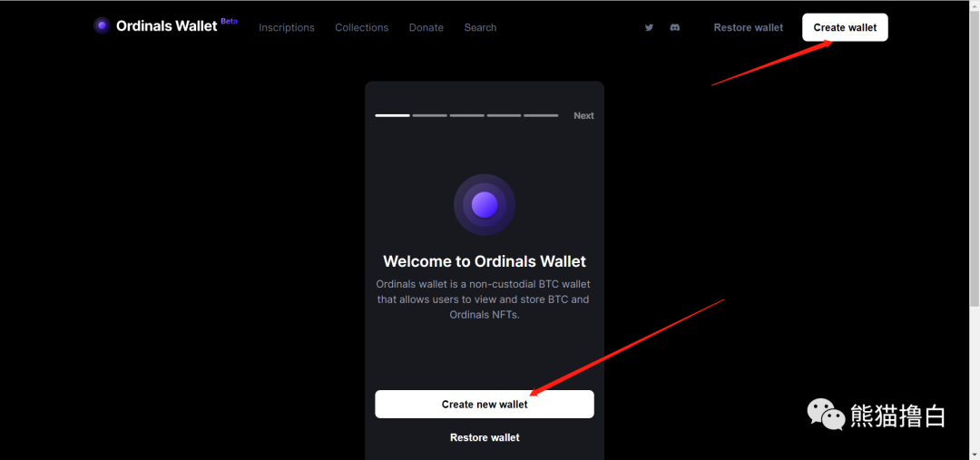Open Search from the top navigation
980x460 pixels.
pos(480,27)
